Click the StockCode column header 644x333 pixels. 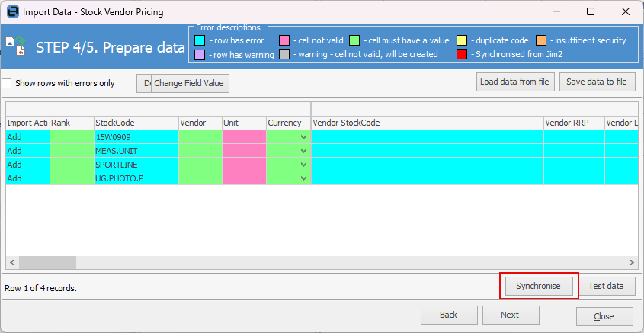click(135, 123)
